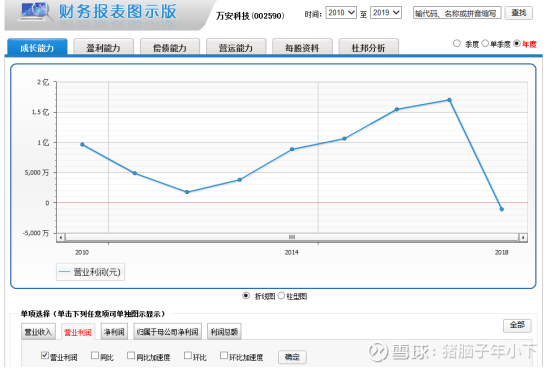Click the 确定 confirm button
This screenshot has height=368, width=554.
[292, 357]
